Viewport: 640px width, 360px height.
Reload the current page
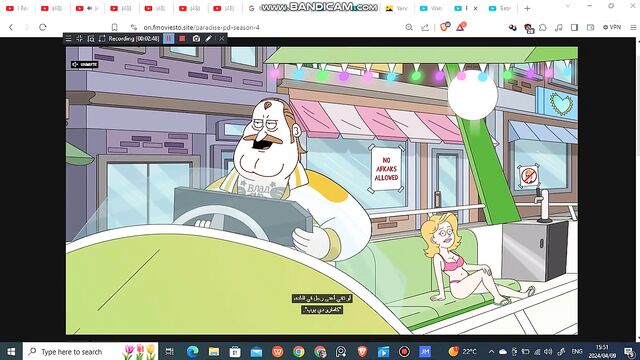(x=42, y=27)
